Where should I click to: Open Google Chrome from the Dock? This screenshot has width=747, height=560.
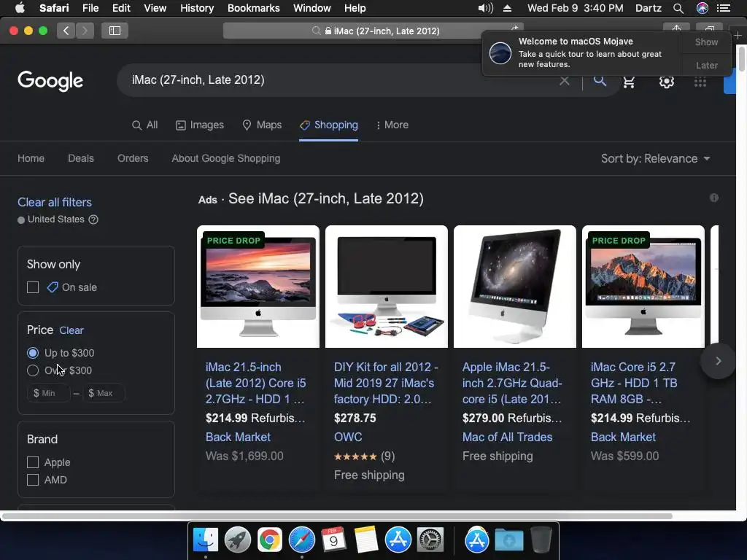pos(269,540)
